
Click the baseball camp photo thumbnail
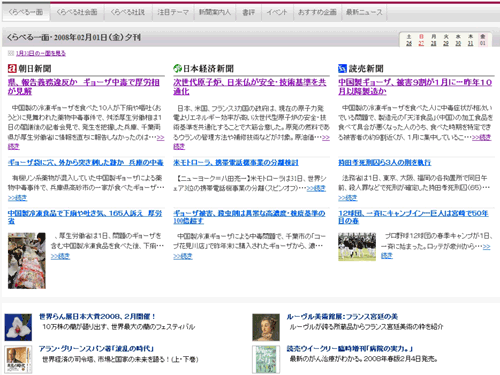[357, 247]
